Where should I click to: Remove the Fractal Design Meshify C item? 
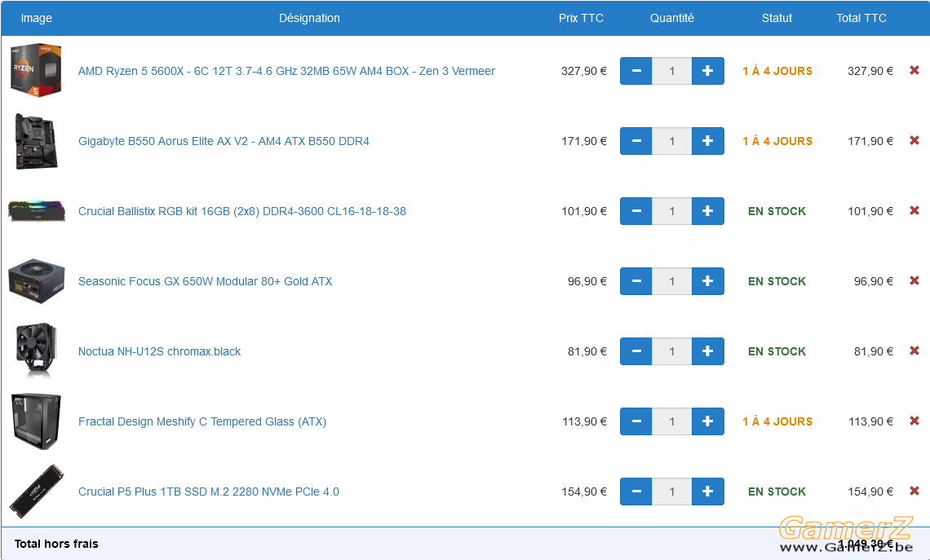tap(914, 421)
